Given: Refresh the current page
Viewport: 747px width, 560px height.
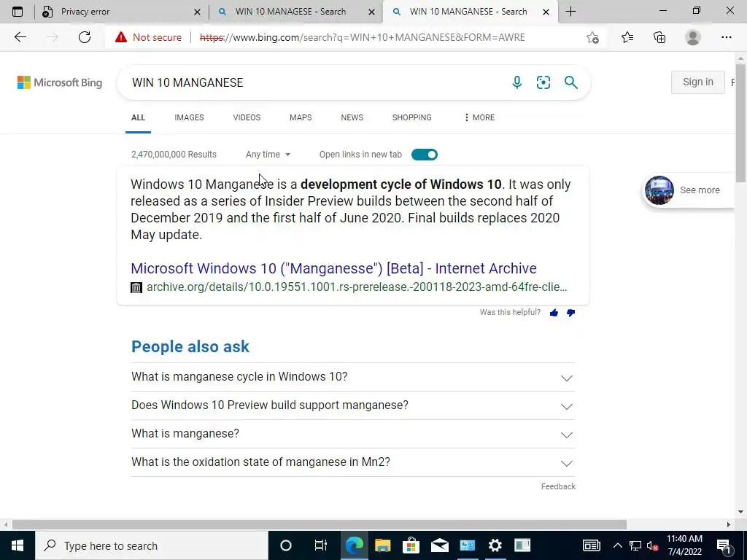Looking at the screenshot, I should [85, 37].
